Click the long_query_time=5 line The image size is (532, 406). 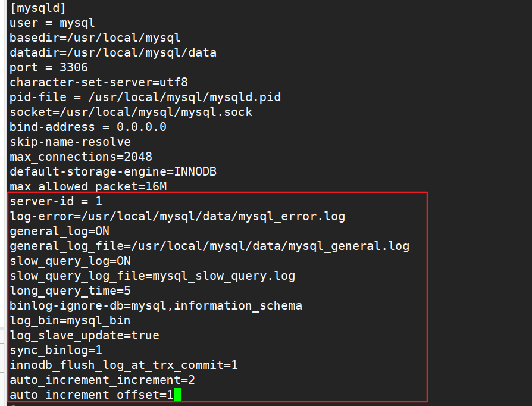70,291
